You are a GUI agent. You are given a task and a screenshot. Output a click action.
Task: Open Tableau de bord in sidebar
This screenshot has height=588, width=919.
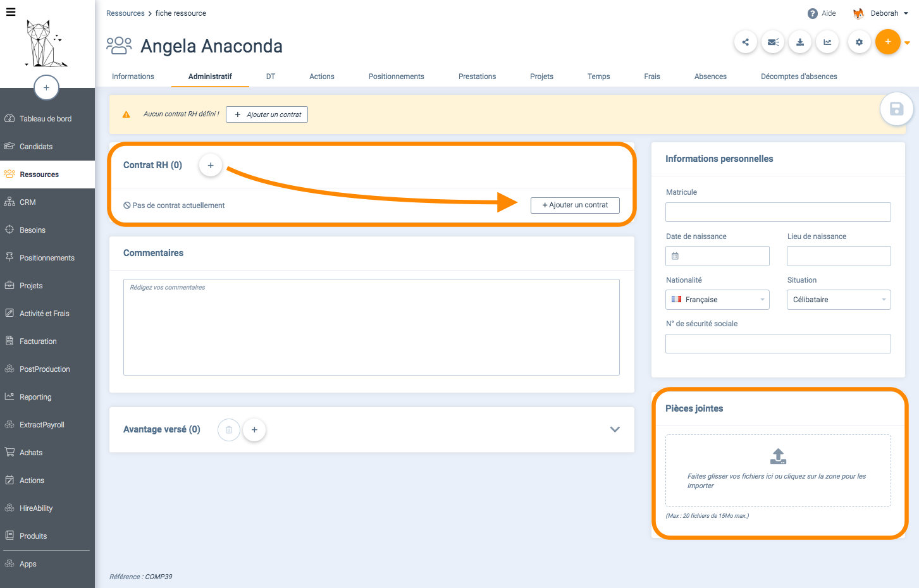47,119
